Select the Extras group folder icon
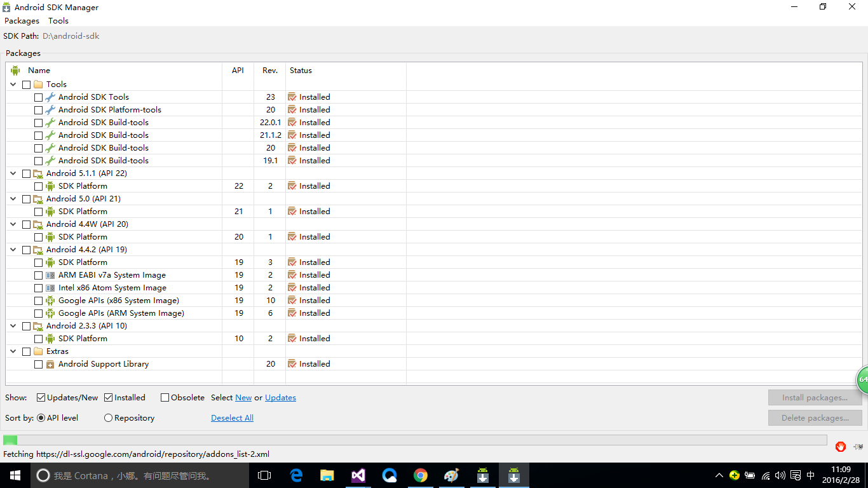This screenshot has width=868, height=488. click(38, 351)
